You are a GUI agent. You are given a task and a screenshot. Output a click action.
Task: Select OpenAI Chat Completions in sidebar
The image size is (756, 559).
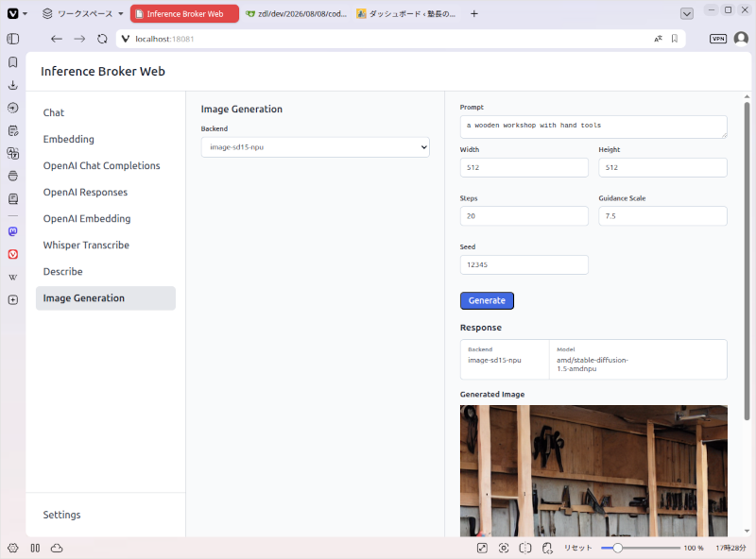point(106,166)
